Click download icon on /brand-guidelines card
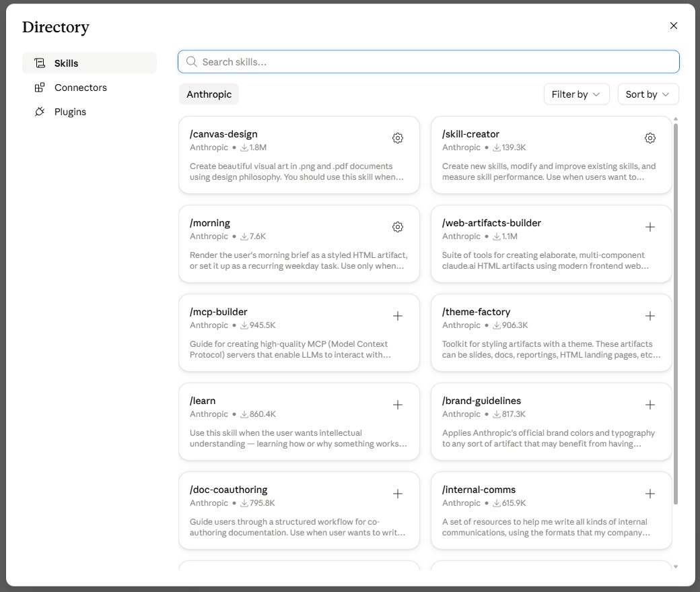Viewport: 700px width, 592px height. 497,414
